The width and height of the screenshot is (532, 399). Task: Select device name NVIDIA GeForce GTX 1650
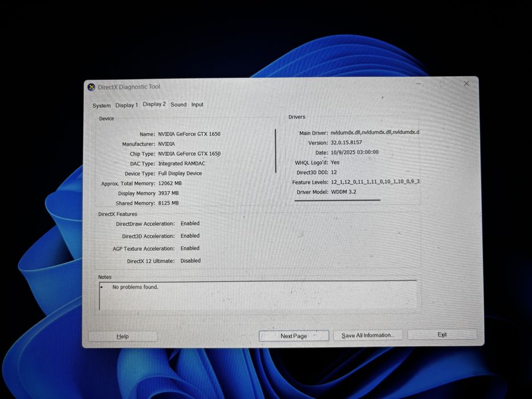(189, 134)
